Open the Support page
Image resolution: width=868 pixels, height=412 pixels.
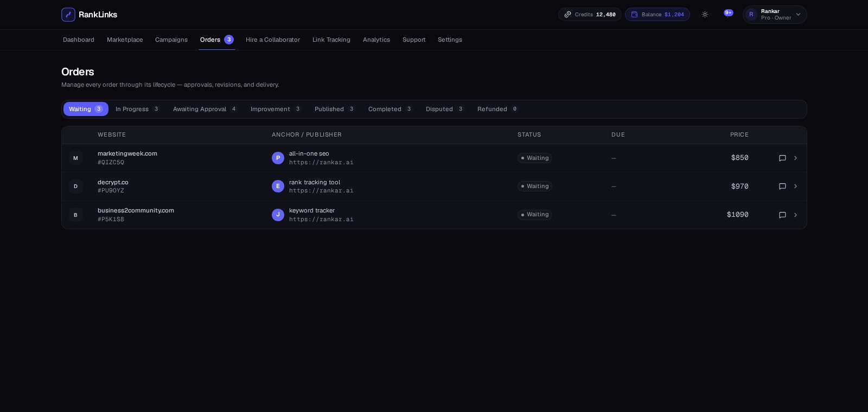click(x=414, y=40)
